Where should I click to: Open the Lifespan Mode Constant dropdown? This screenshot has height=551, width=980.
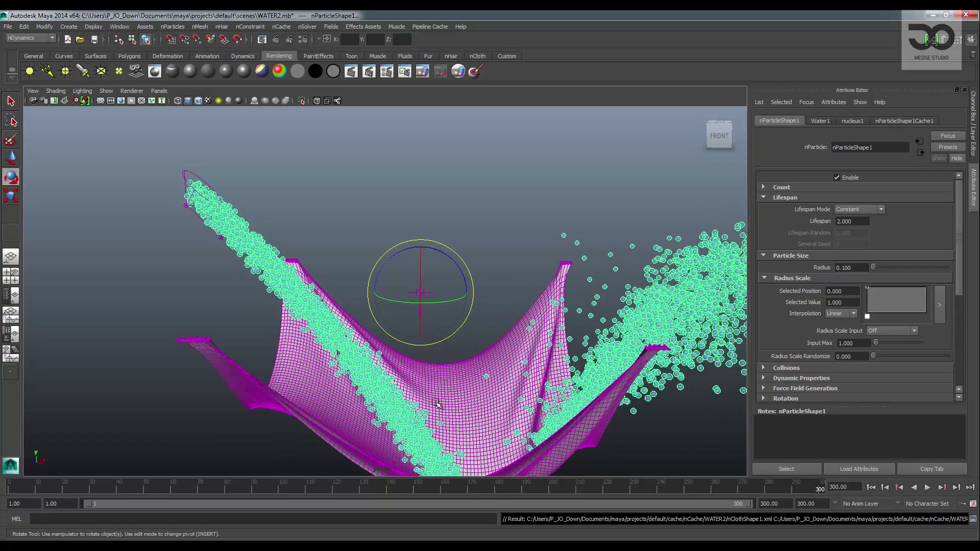click(860, 209)
